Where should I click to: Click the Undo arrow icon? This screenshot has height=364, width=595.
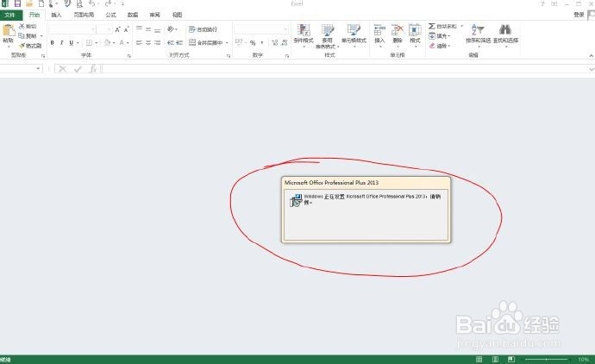(92, 3)
